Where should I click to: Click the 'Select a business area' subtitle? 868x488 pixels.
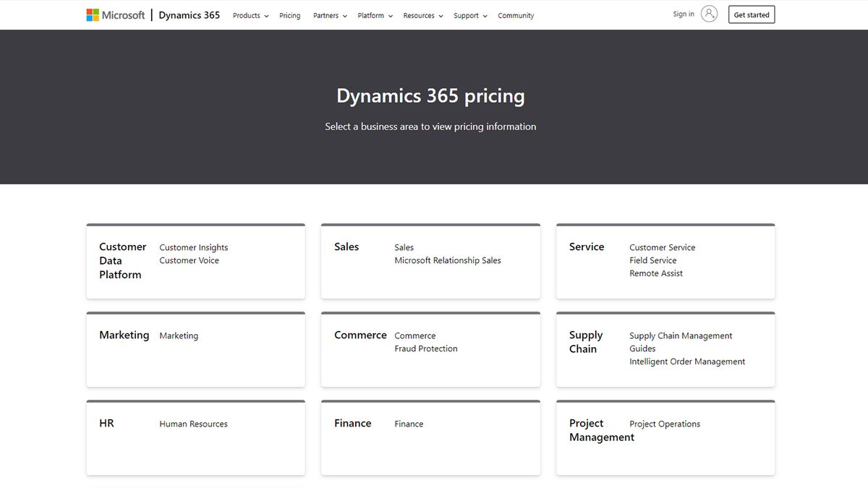[430, 127]
